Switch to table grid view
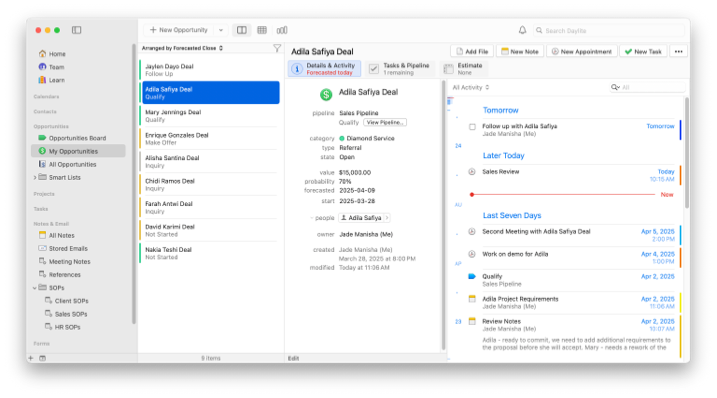 [262, 30]
